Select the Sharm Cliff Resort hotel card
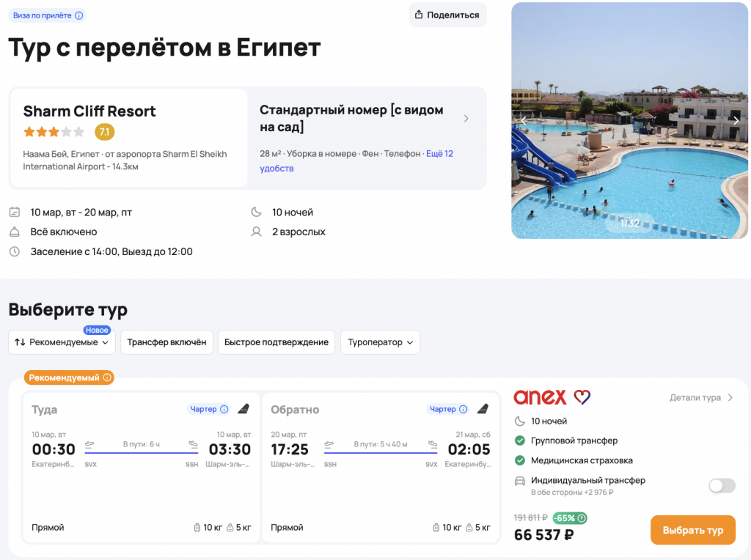Image resolution: width=751 pixels, height=560 pixels. click(128, 138)
